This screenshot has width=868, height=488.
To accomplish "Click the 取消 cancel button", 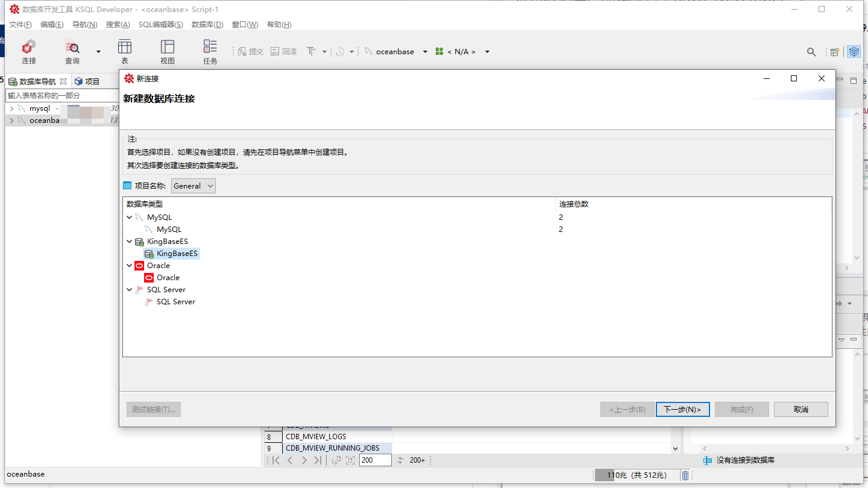I will pyautogui.click(x=800, y=410).
